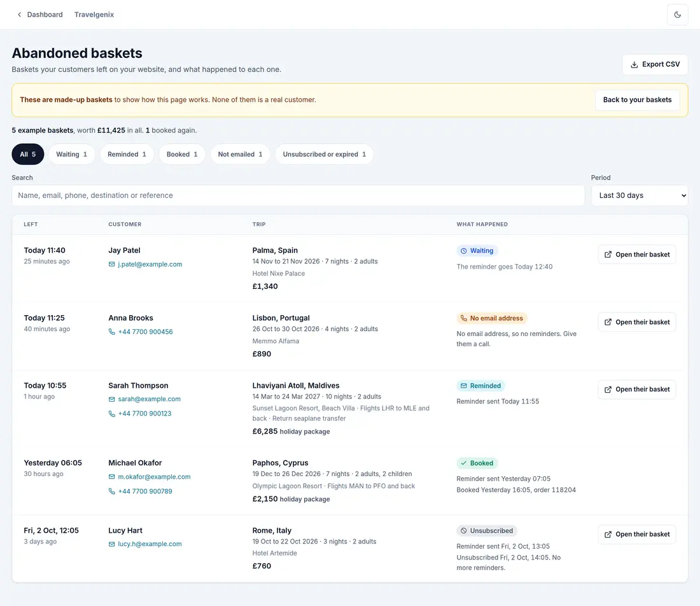Show only Booked 1 baskets
This screenshot has height=606, width=700.
[x=182, y=155]
